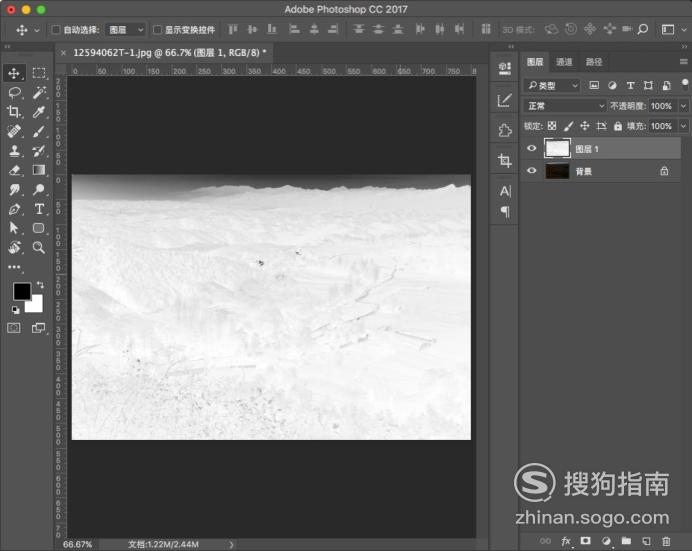Toggle lock transparent pixels
This screenshot has width=692, height=551.
[552, 126]
